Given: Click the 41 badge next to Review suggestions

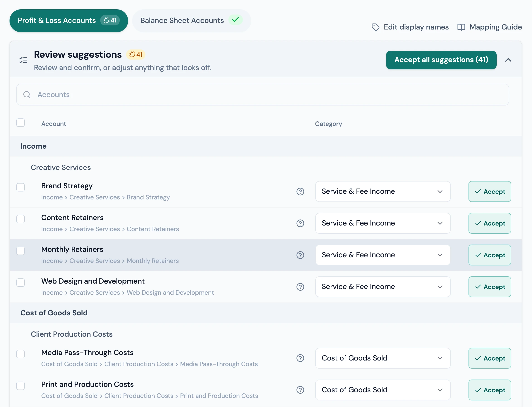Looking at the screenshot, I should [136, 54].
